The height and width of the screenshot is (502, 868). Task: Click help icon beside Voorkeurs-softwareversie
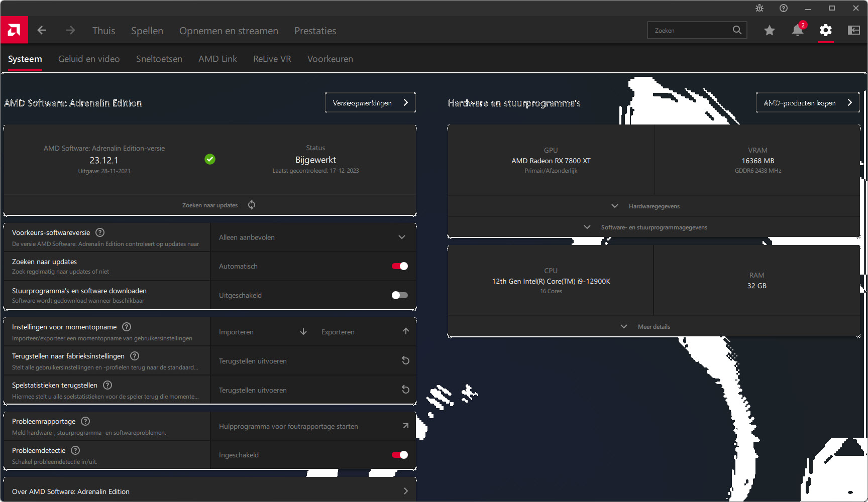100,232
